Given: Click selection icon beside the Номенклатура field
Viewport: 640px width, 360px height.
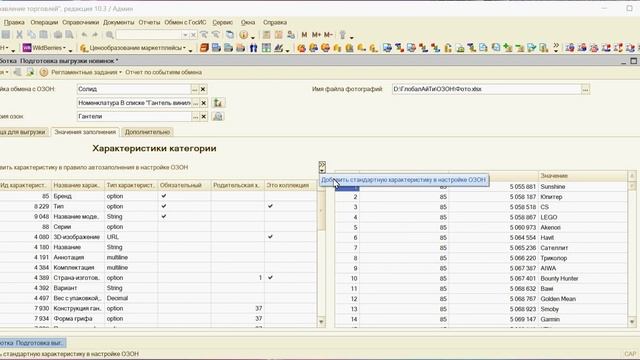Looking at the screenshot, I should pyautogui.click(x=218, y=103).
